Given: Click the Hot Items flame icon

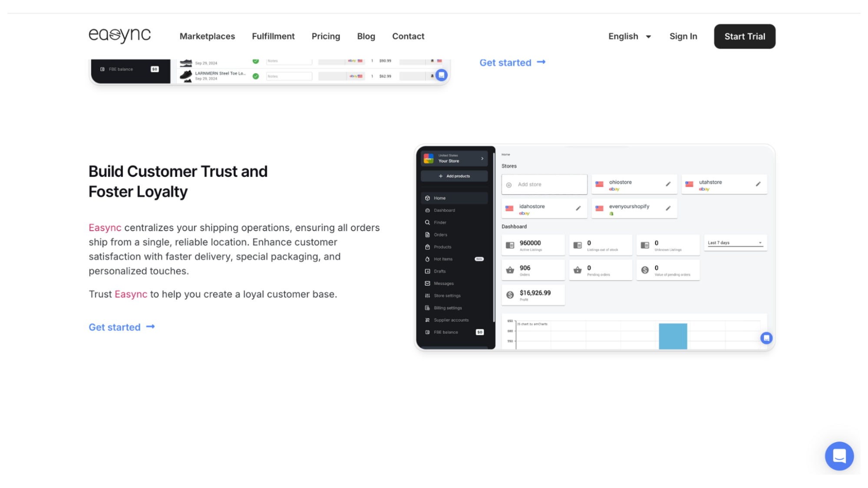Looking at the screenshot, I should pos(427,259).
